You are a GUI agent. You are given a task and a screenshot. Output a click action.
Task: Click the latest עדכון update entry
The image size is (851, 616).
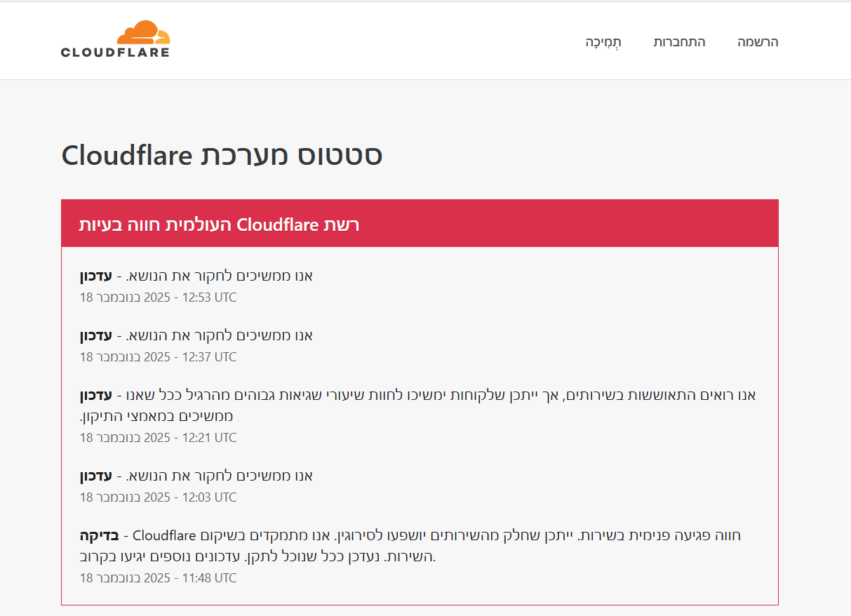[196, 276]
